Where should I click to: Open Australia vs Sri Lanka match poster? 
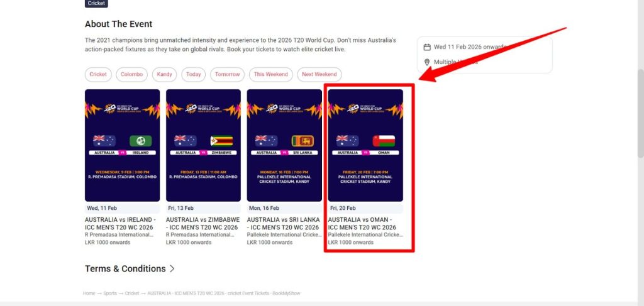[x=284, y=145]
